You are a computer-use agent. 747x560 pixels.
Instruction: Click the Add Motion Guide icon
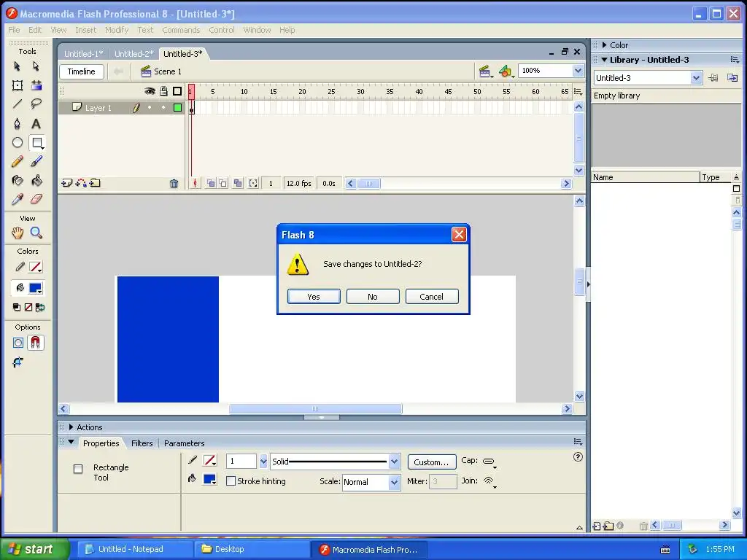[81, 183]
